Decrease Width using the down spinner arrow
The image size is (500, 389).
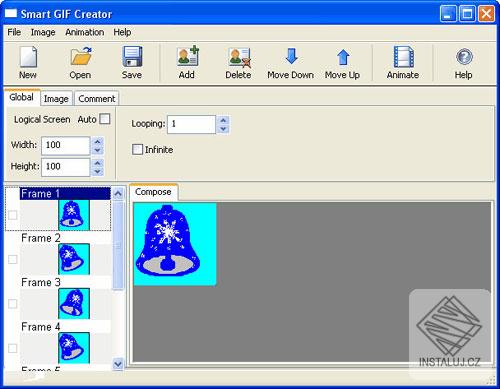(97, 150)
